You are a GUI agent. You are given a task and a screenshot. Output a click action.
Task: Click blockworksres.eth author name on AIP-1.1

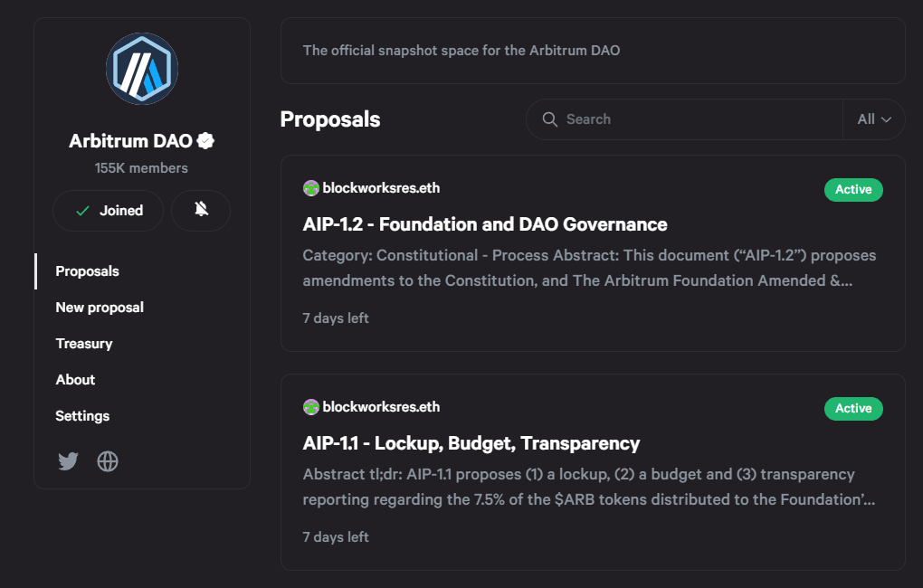[381, 407]
